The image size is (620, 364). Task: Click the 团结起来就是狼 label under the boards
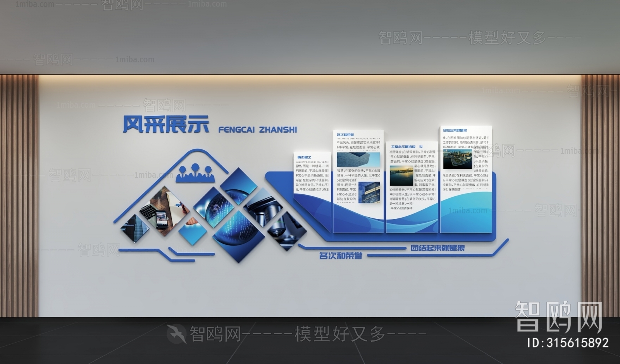click(x=437, y=248)
